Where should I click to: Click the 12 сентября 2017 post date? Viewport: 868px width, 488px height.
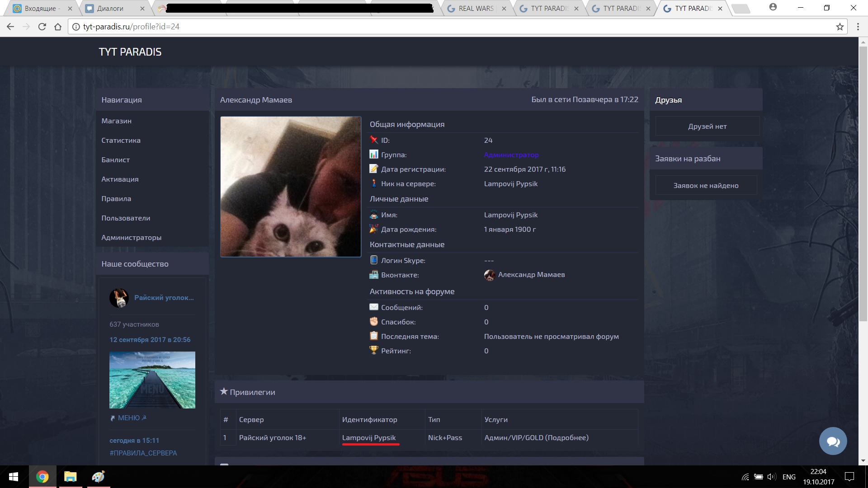pos(150,339)
